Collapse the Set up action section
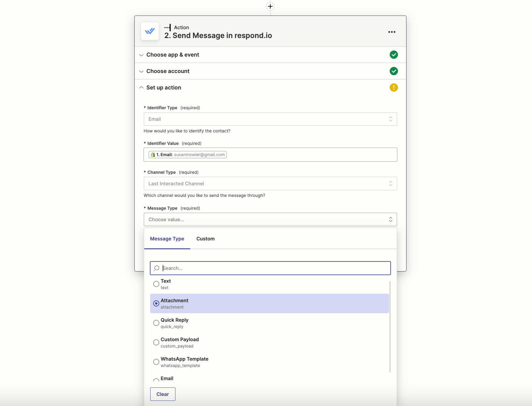The height and width of the screenshot is (406, 532). pyautogui.click(x=141, y=87)
